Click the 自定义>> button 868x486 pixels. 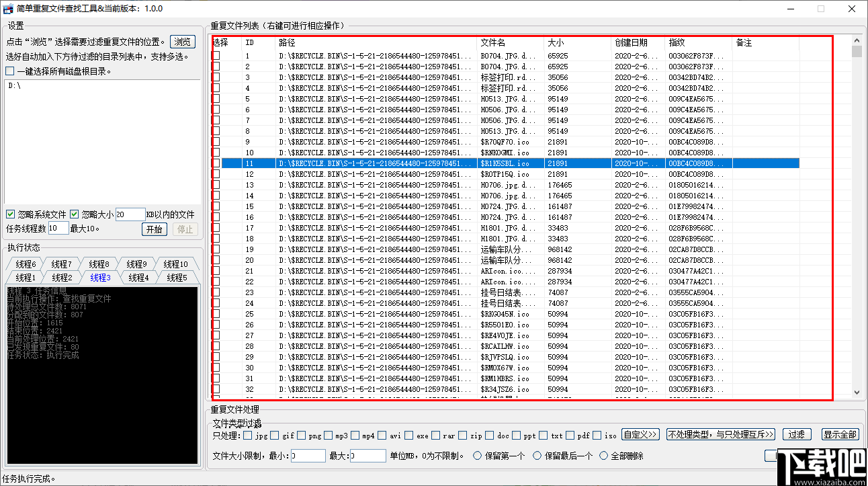click(640, 435)
